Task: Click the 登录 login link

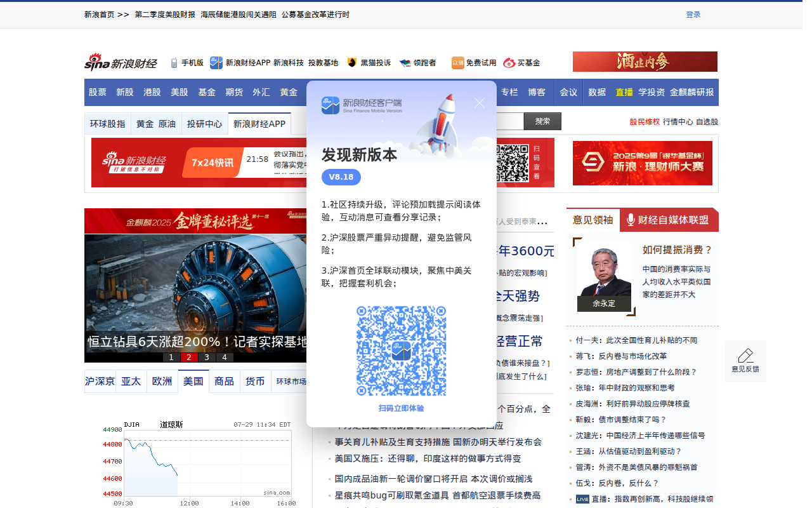Action: pos(693,15)
